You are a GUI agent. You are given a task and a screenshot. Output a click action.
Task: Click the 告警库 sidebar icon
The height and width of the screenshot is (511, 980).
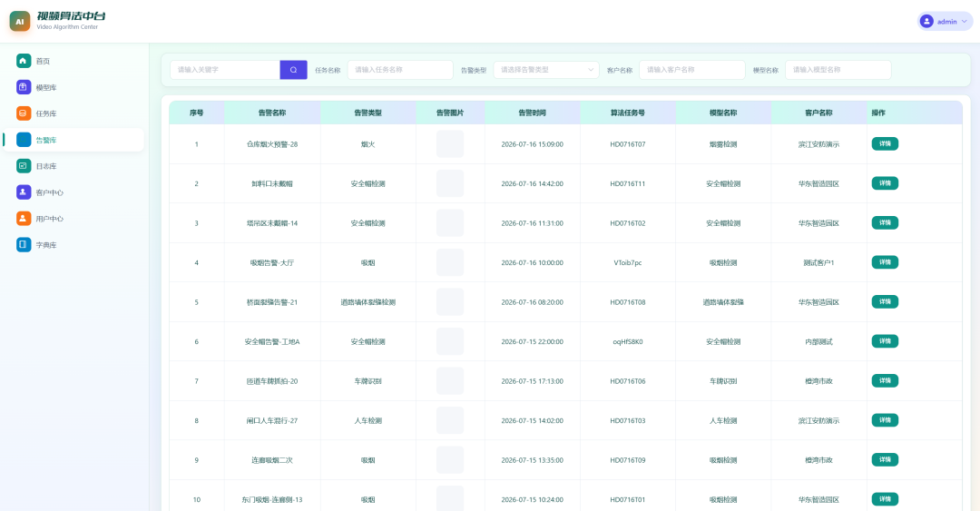[x=23, y=140]
